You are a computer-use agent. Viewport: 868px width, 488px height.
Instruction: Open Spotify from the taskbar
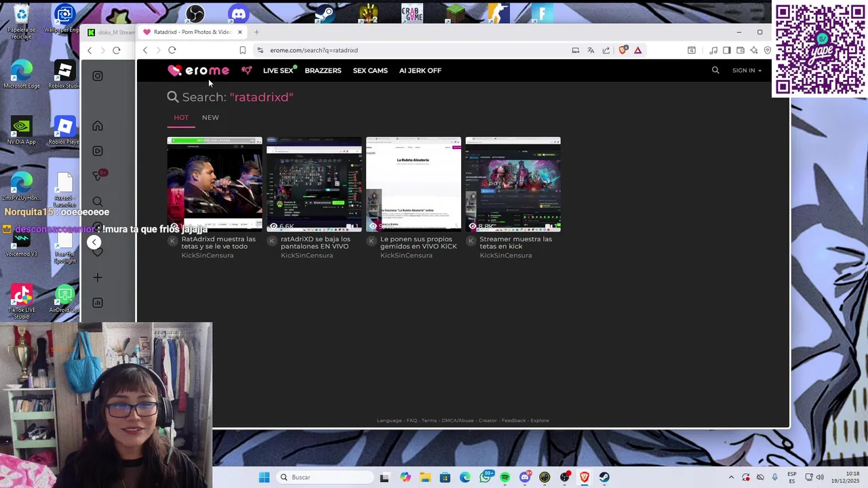click(505, 477)
